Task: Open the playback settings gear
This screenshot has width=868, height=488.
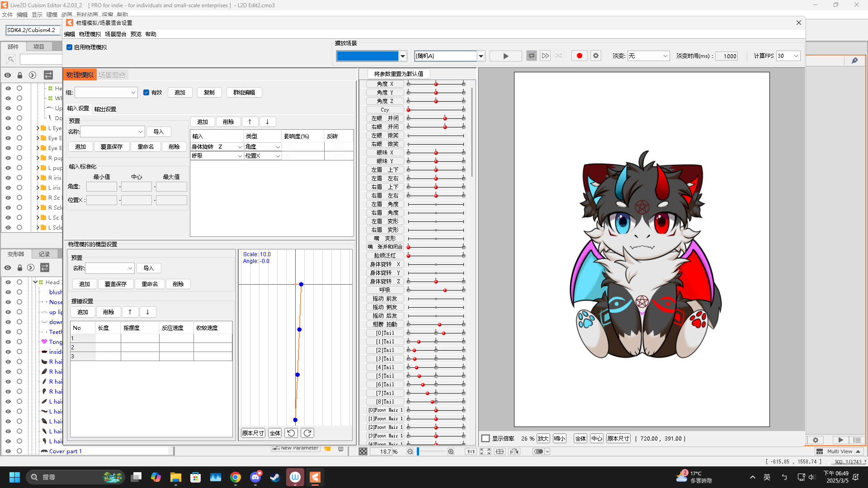Action: [596, 56]
